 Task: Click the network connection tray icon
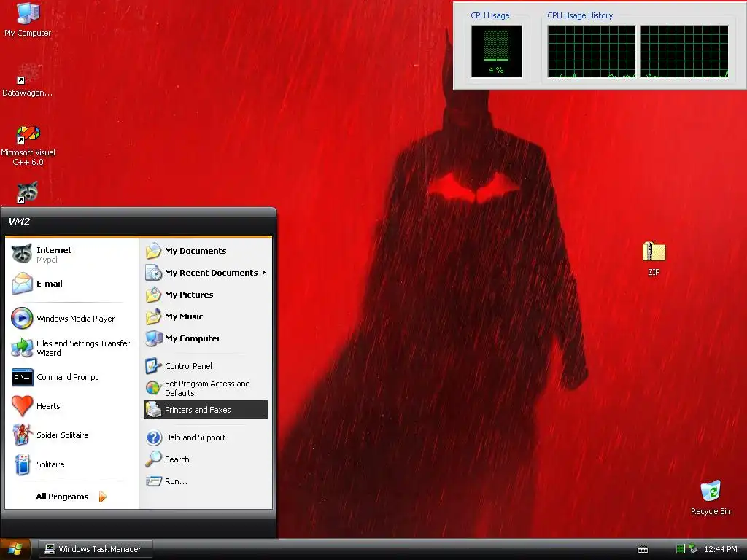(693, 549)
